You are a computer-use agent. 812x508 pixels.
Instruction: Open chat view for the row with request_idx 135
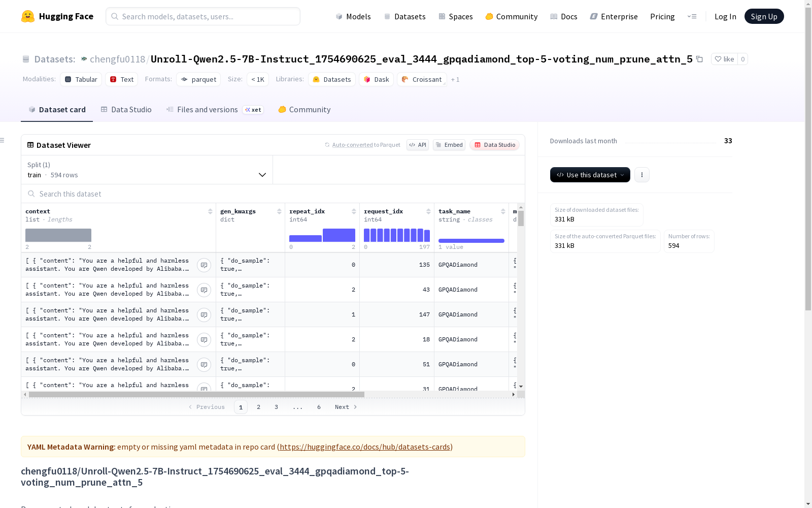point(204,265)
